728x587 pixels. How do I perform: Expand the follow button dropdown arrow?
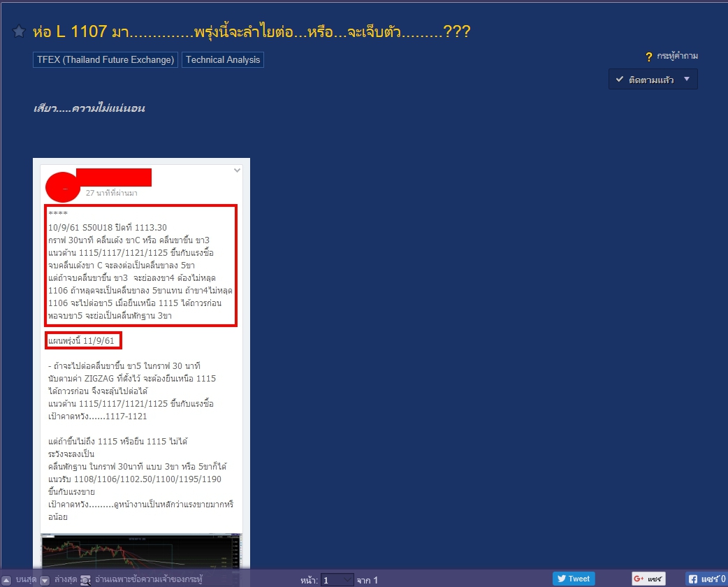coord(687,79)
